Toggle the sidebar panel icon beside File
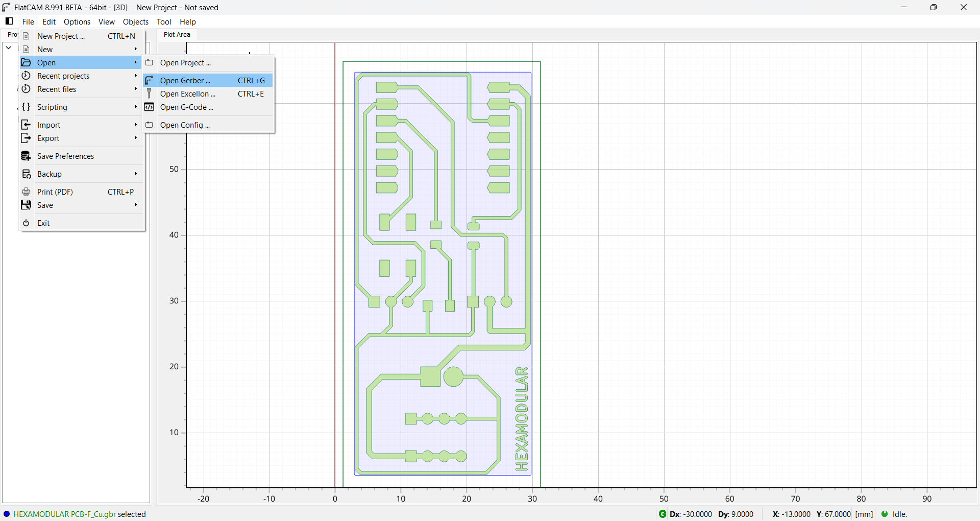The image size is (980, 521). pos(9,21)
